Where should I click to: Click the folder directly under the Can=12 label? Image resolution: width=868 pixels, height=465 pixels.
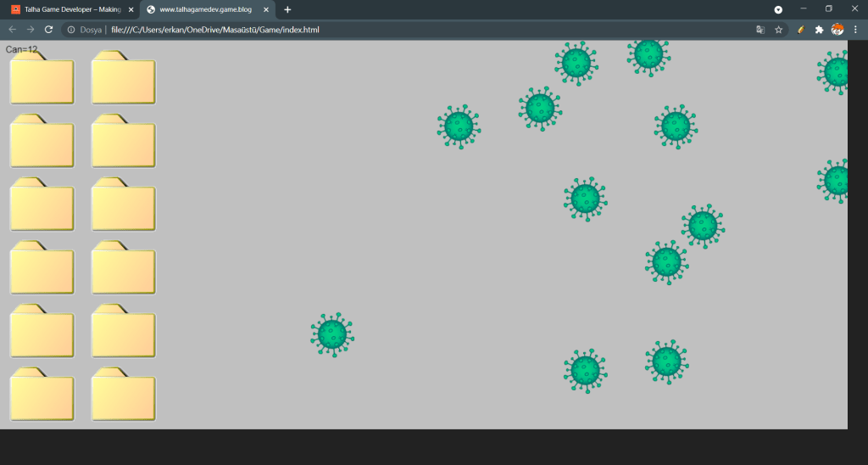pos(42,79)
